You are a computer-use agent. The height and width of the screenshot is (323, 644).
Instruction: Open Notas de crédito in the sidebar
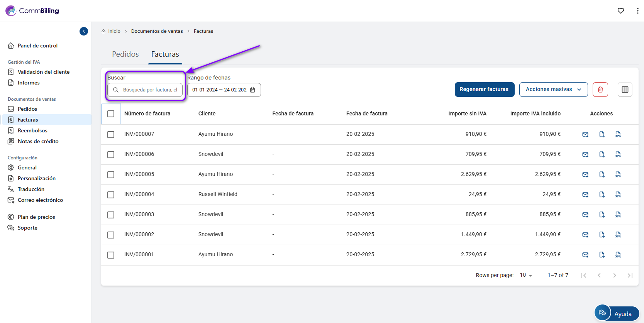point(38,141)
